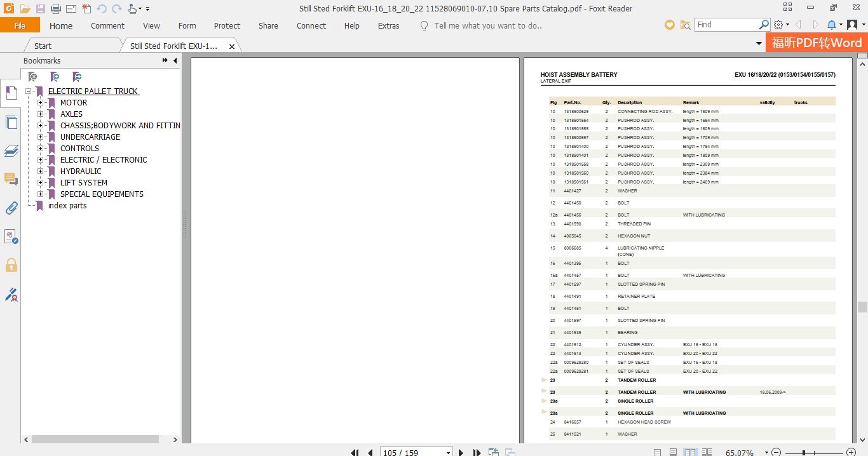Select the Hand touch mode tool
The height and width of the screenshot is (456, 868).
pyautogui.click(x=133, y=9)
